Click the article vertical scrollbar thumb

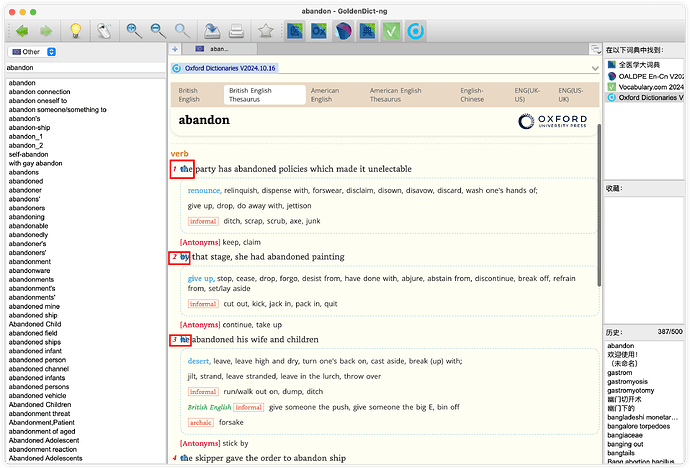click(598, 205)
